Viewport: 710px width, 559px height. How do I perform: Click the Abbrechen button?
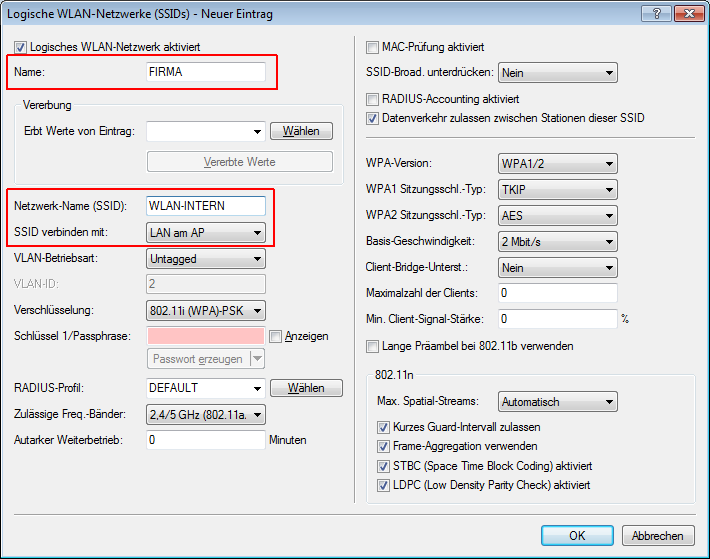pyautogui.click(x=658, y=536)
